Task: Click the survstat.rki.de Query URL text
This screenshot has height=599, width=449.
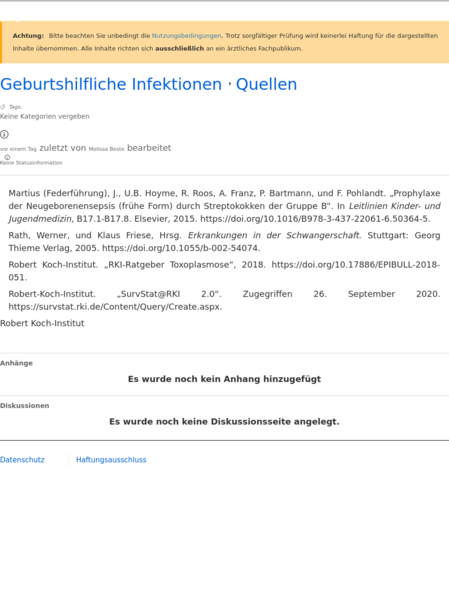Action: tap(115, 307)
